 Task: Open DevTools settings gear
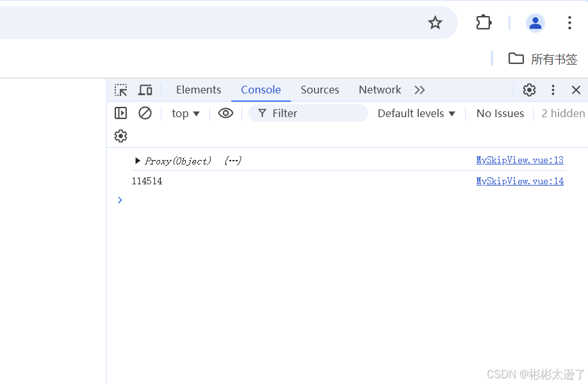(x=529, y=90)
